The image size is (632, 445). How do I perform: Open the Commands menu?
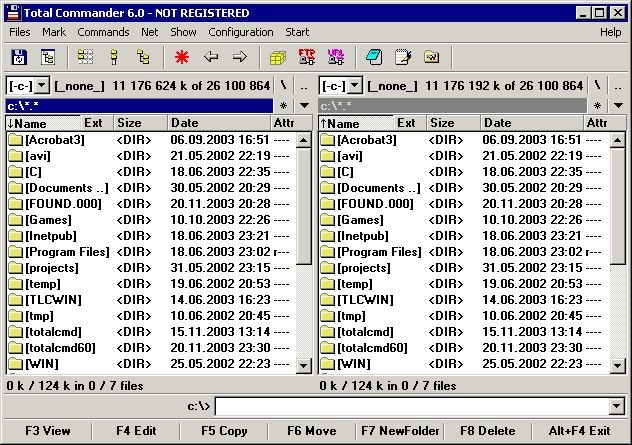tap(103, 32)
